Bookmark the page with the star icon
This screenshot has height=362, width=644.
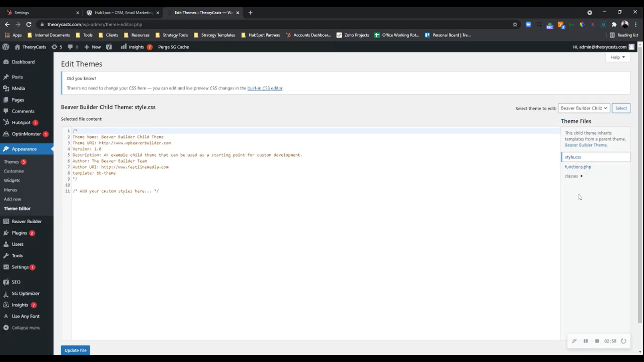coord(515,24)
